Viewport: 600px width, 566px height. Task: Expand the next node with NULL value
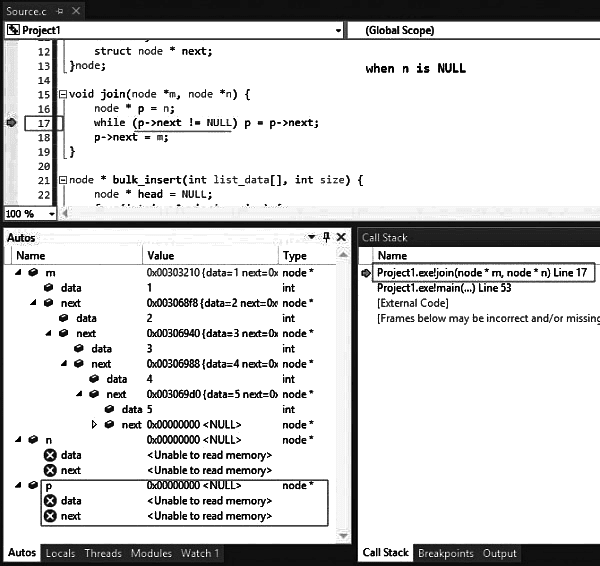[x=95, y=425]
